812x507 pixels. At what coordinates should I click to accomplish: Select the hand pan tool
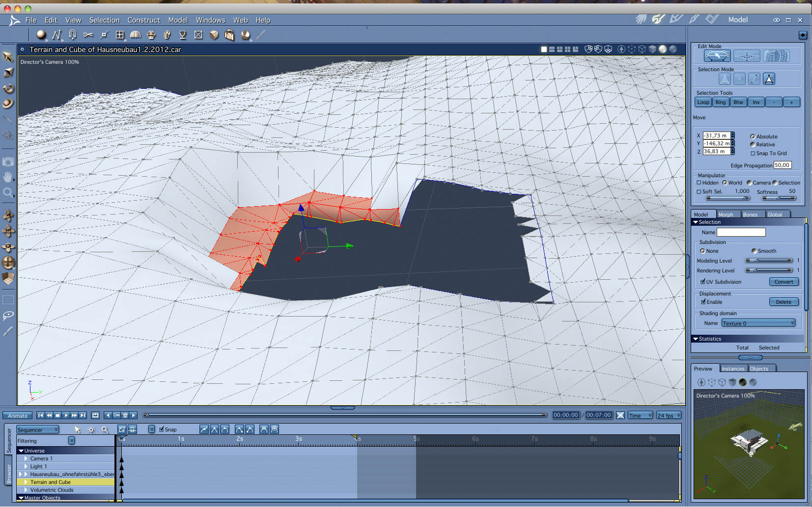[x=8, y=177]
